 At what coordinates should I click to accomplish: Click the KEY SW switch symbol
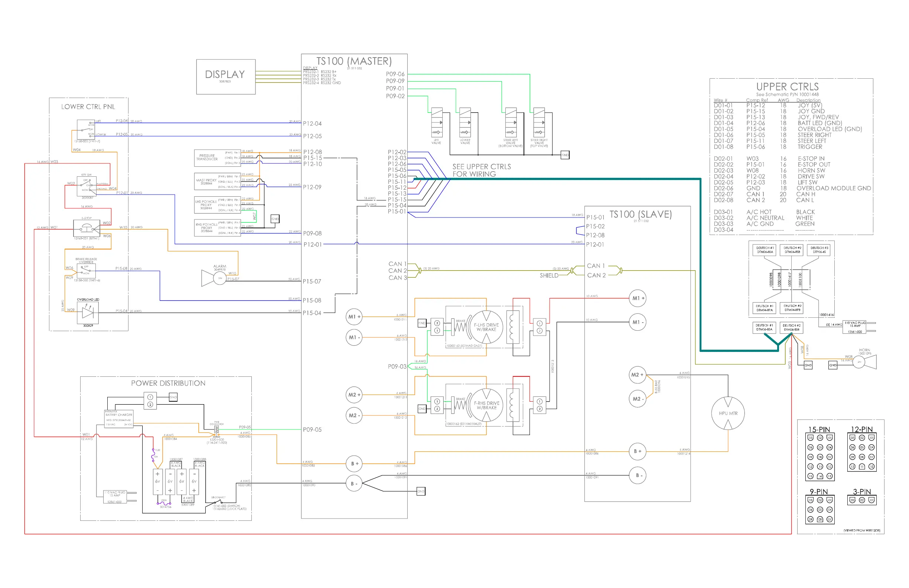pyautogui.click(x=86, y=186)
